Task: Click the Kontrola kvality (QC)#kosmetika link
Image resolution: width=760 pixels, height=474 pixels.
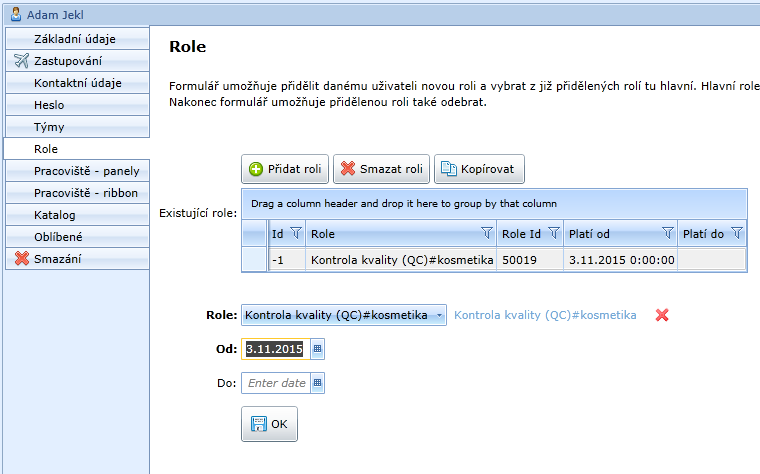Action: point(545,315)
